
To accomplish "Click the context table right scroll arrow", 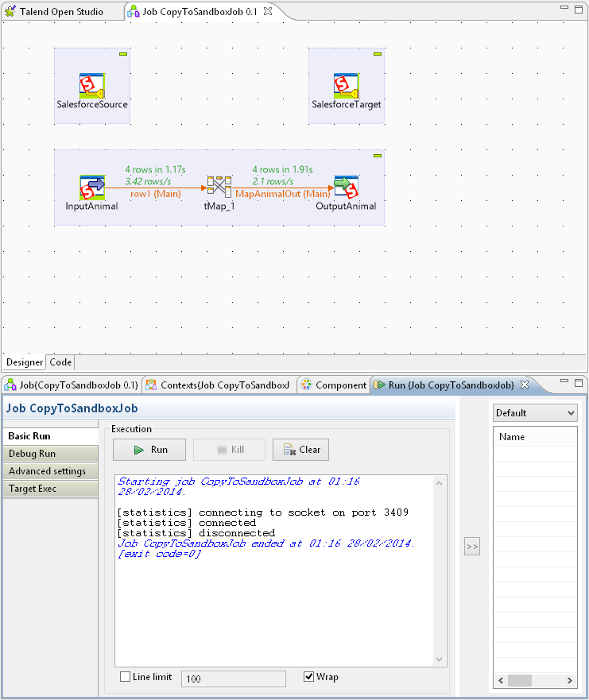I will tap(570, 680).
